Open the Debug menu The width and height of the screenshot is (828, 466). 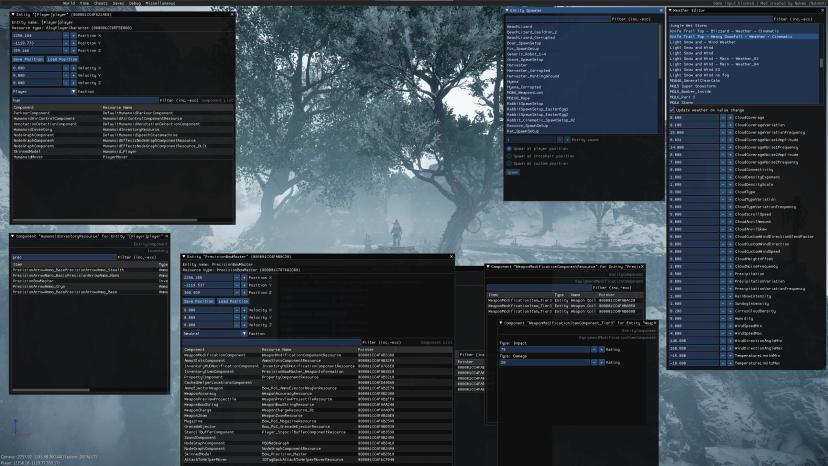click(135, 3)
